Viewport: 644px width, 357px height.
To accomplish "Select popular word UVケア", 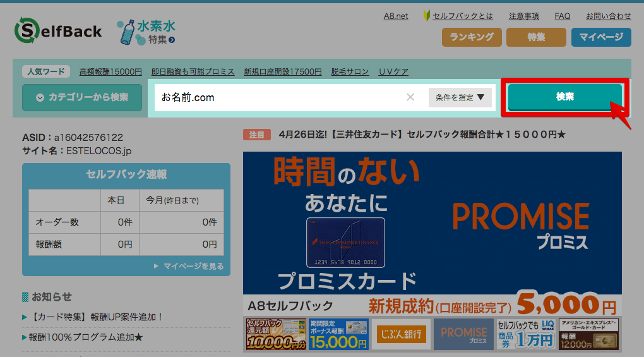I will pos(393,71).
